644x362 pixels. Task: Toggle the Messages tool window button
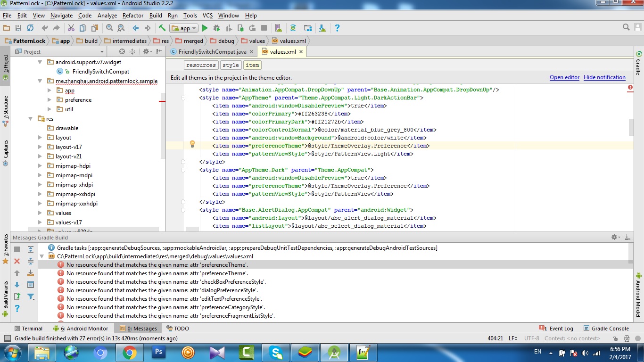pyautogui.click(x=139, y=329)
